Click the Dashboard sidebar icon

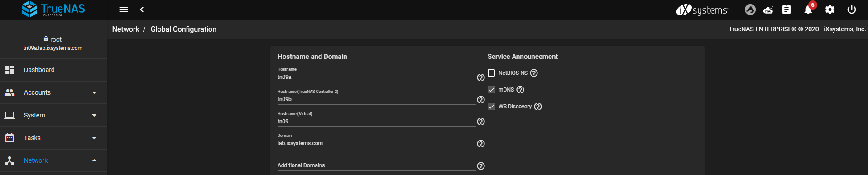10,70
